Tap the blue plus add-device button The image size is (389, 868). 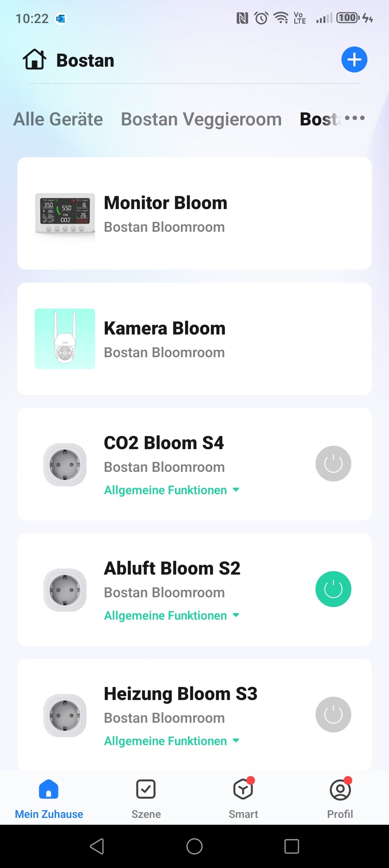[354, 59]
